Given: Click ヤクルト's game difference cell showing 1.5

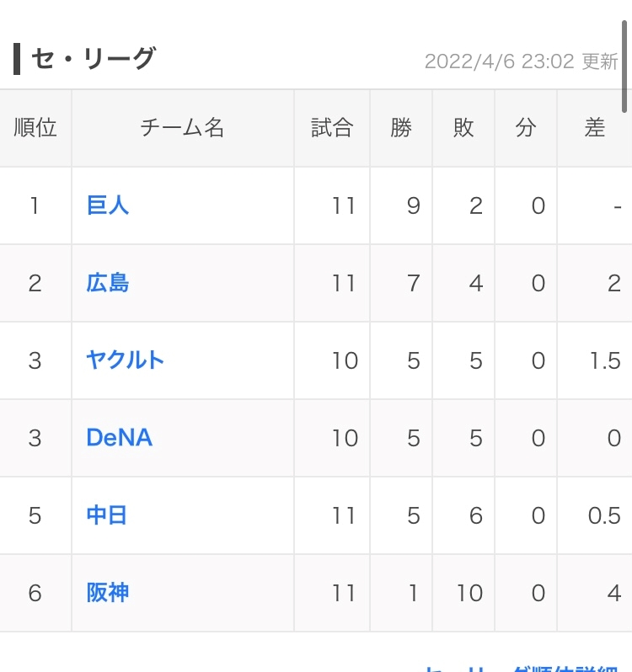Looking at the screenshot, I should pyautogui.click(x=605, y=360).
